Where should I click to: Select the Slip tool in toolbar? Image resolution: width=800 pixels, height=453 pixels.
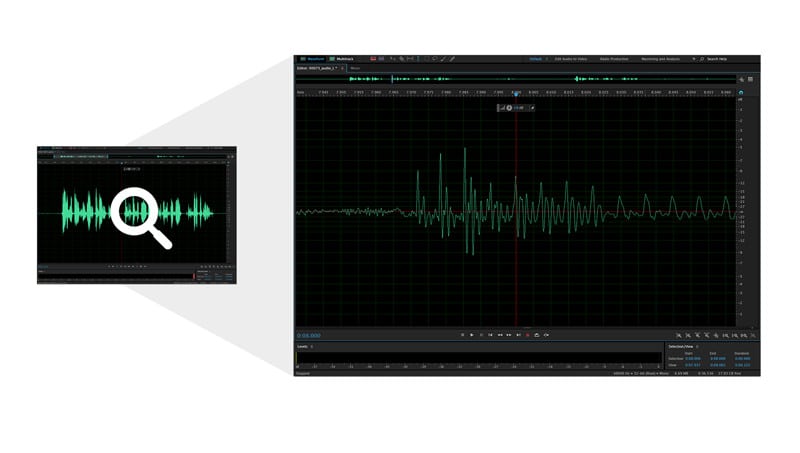click(x=410, y=59)
